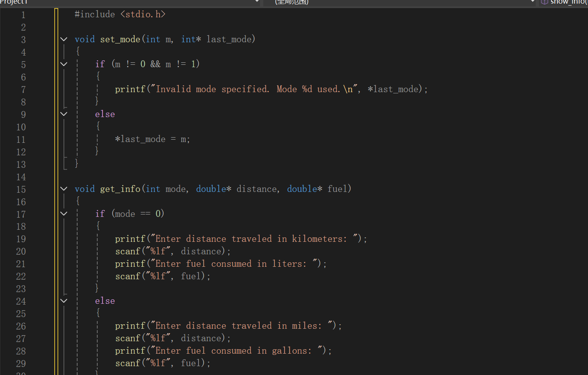Click the set_mode function name
588x375 pixels.
tap(120, 39)
